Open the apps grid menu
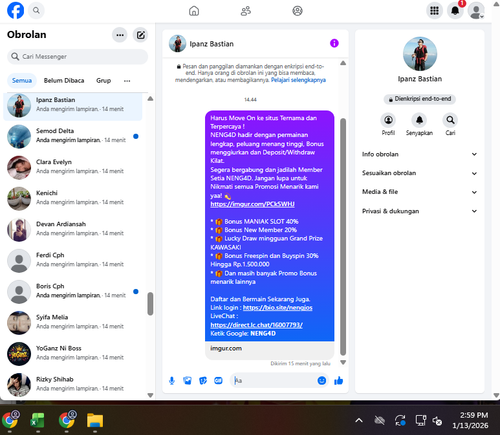The width and height of the screenshot is (500, 435). click(x=434, y=11)
